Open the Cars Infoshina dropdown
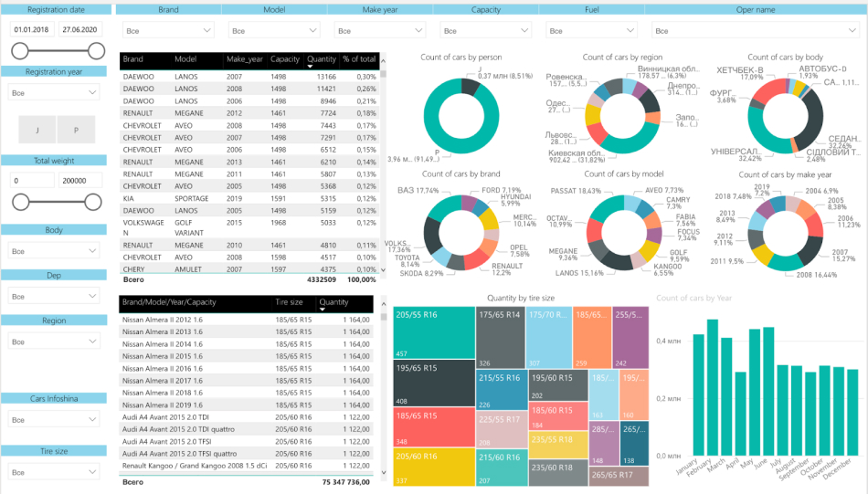The height and width of the screenshot is (494, 868). pos(54,419)
